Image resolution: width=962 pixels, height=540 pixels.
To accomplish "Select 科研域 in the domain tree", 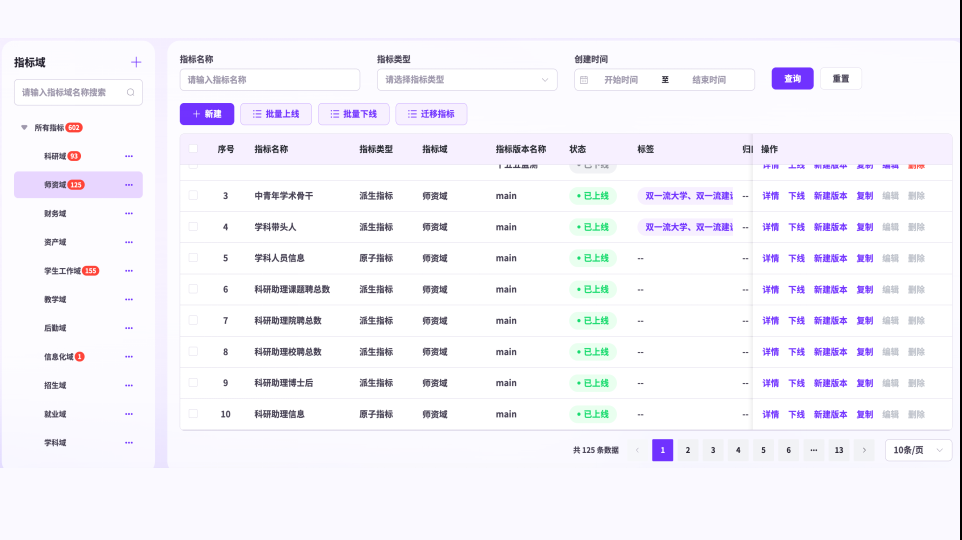I will coord(55,156).
